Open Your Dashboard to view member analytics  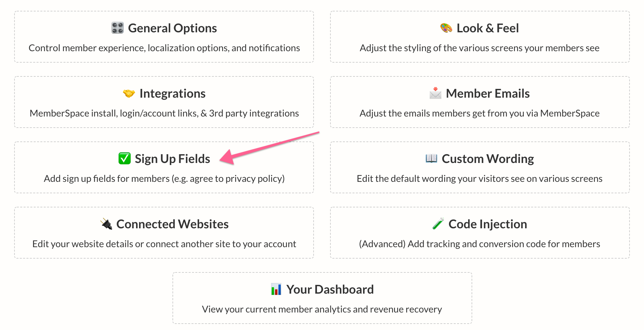tap(322, 298)
